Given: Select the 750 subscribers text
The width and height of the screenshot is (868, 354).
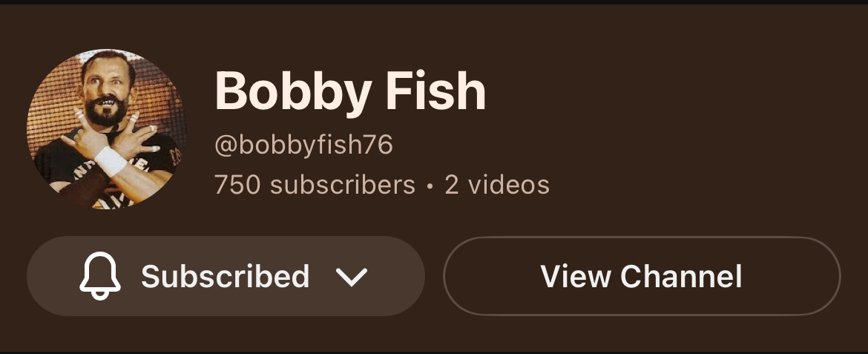Looking at the screenshot, I should (315, 185).
